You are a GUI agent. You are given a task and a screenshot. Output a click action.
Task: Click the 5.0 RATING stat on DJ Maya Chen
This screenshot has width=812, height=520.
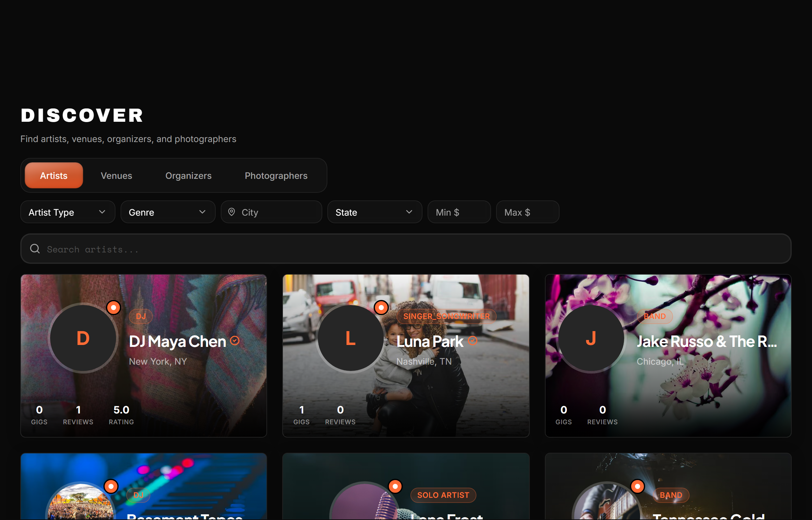point(121,415)
